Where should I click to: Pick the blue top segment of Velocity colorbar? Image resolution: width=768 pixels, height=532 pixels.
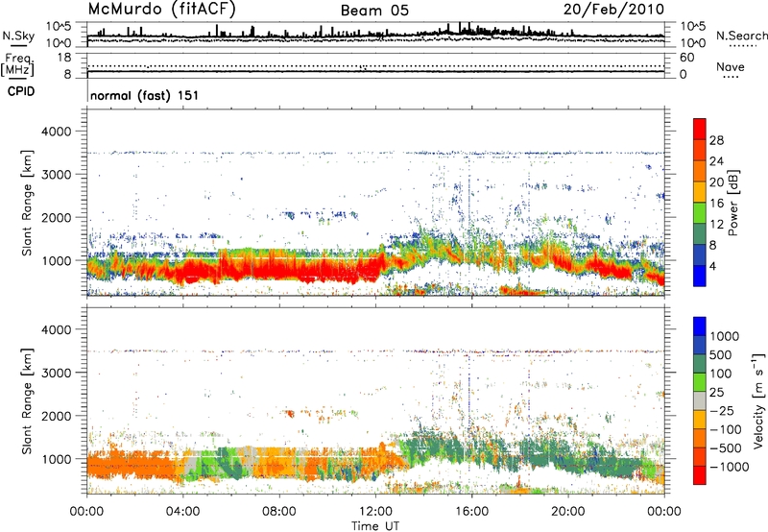[x=700, y=326]
